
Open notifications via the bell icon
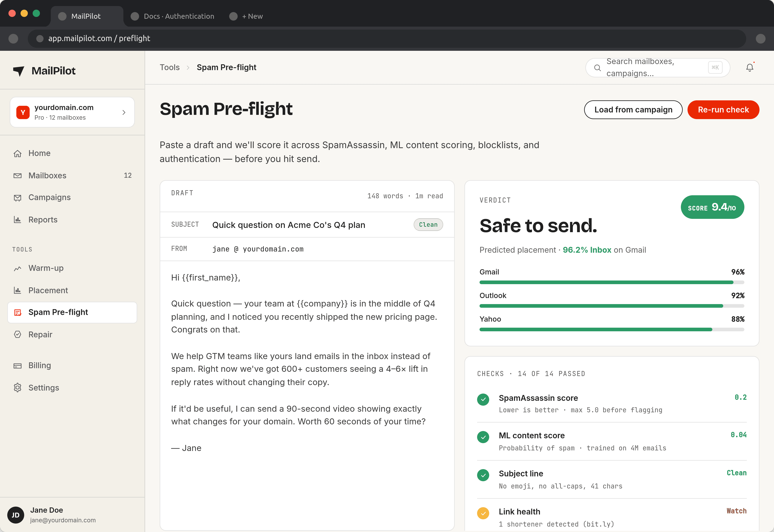[750, 68]
